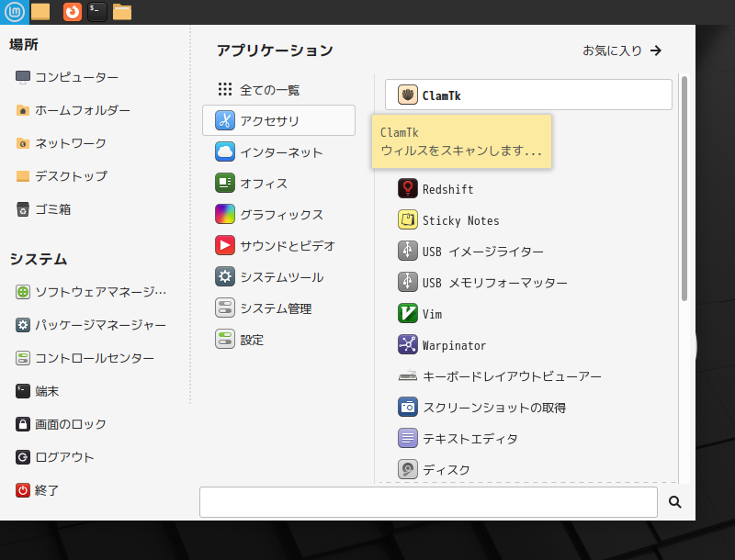The height and width of the screenshot is (560, 735).
Task: Open デスクトップ folder entry
Action: coord(62,176)
